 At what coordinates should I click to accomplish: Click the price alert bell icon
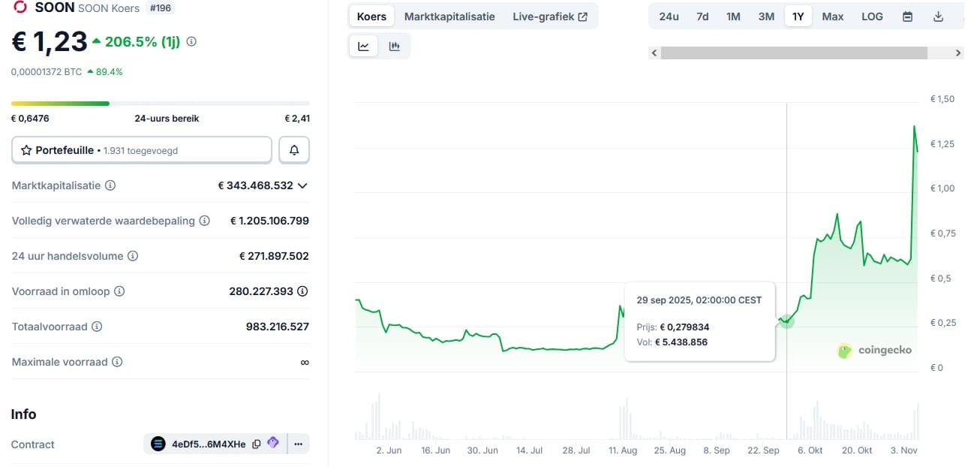(x=294, y=150)
